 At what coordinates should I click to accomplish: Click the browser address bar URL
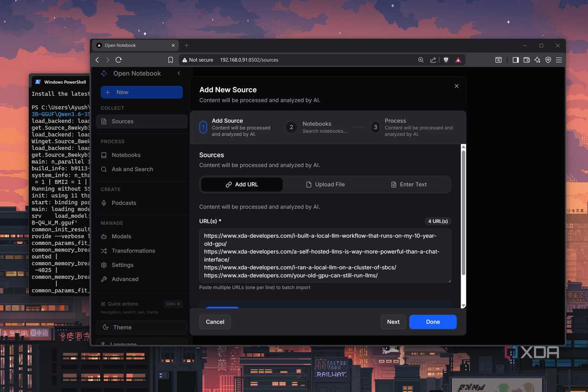click(249, 60)
